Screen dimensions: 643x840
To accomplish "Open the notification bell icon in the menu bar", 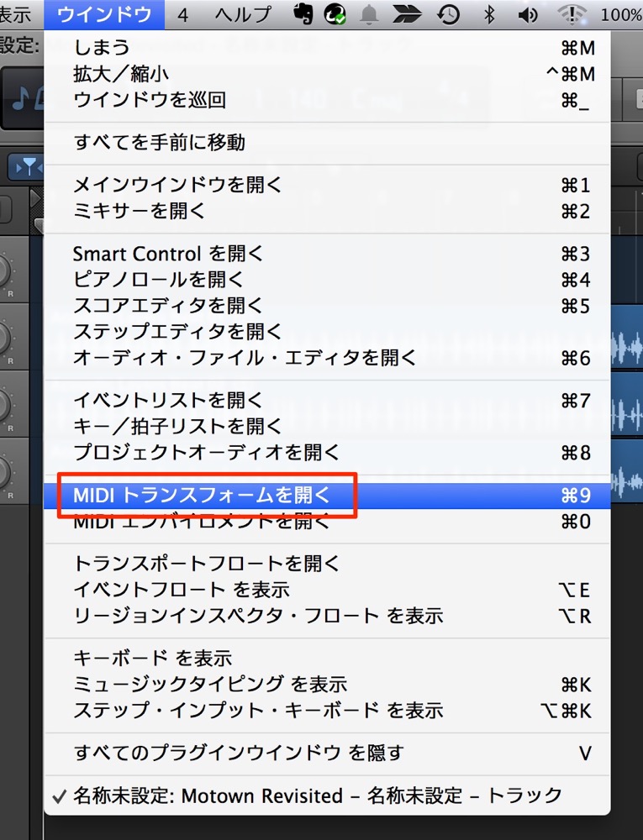I will click(x=369, y=14).
